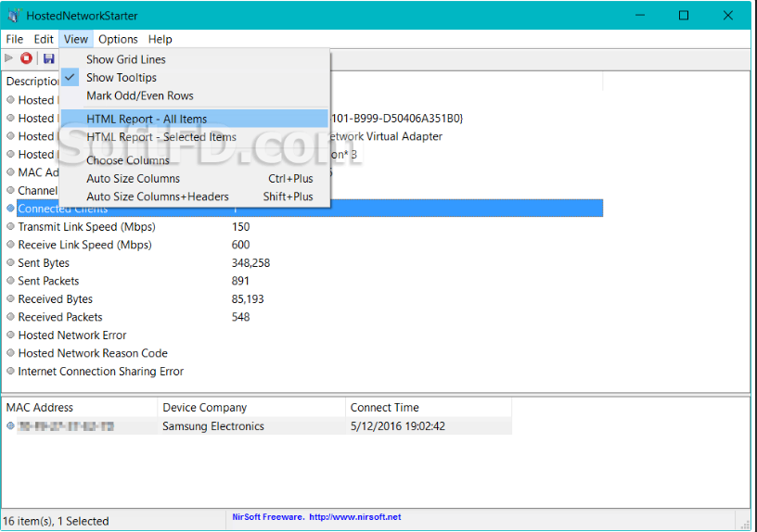Click the Samsung Electronics cell
The height and width of the screenshot is (532, 757).
(x=213, y=426)
